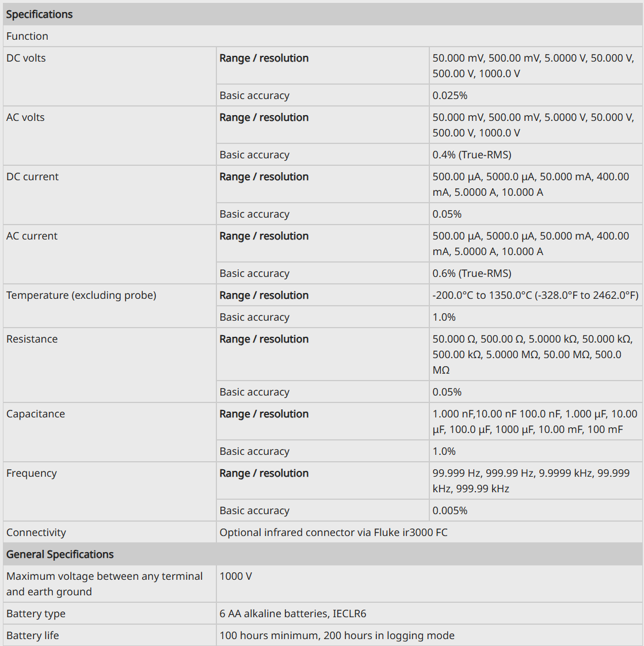Select the AC volts function label

pyautogui.click(x=25, y=117)
